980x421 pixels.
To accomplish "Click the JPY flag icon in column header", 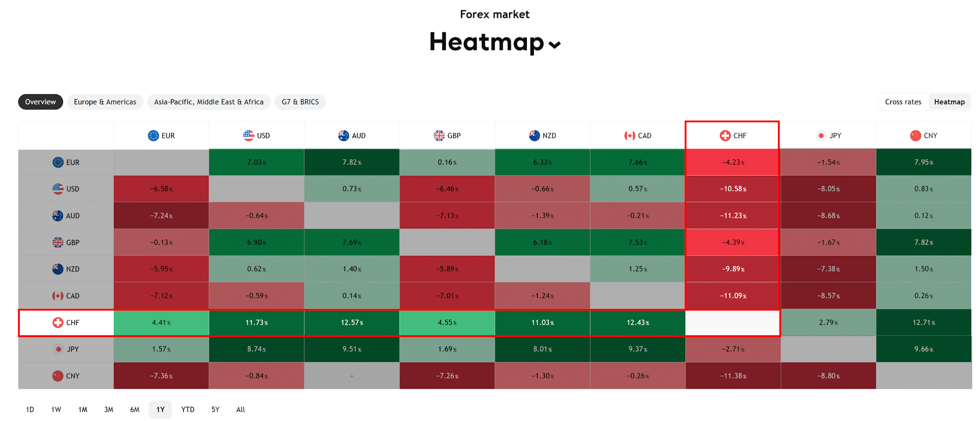I will (x=821, y=136).
